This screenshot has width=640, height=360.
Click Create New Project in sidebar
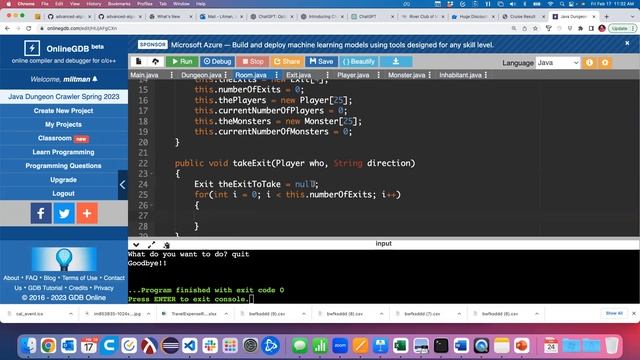64,111
